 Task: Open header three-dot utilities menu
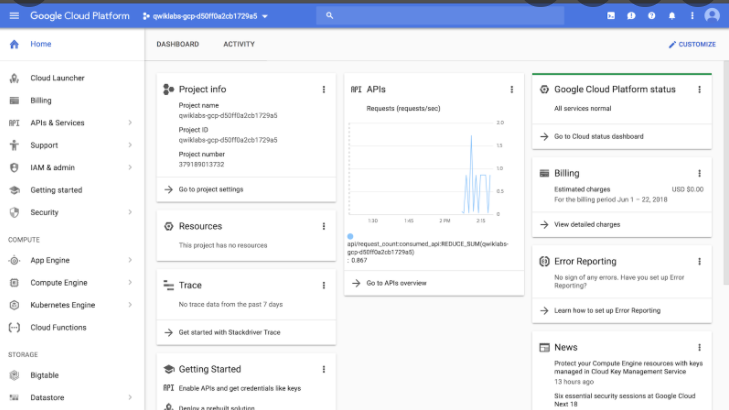click(692, 16)
